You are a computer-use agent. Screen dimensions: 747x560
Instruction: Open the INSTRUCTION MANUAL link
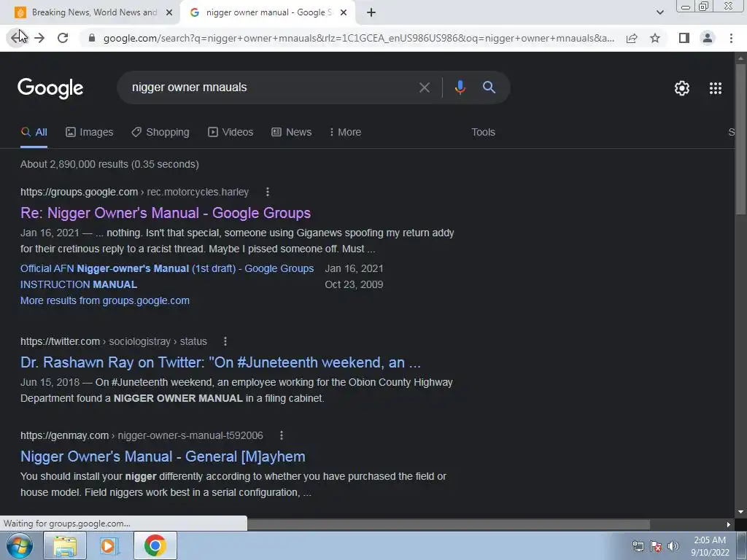click(79, 285)
